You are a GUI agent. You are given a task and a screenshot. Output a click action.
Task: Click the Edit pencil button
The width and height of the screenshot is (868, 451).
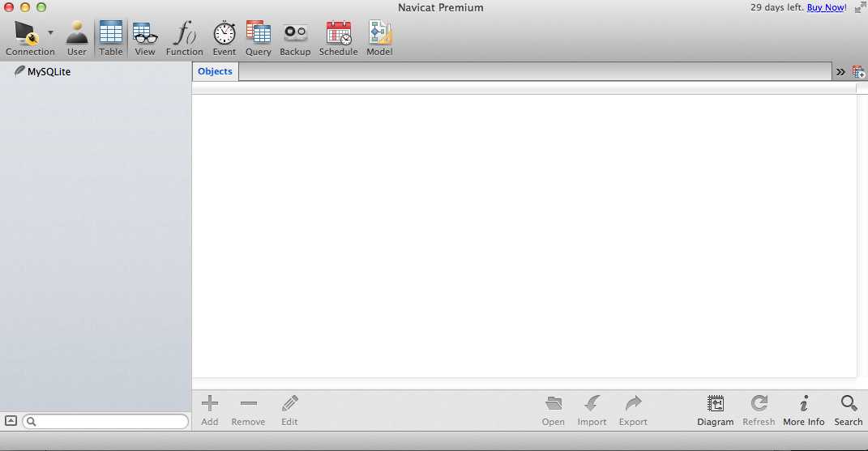pos(289,410)
